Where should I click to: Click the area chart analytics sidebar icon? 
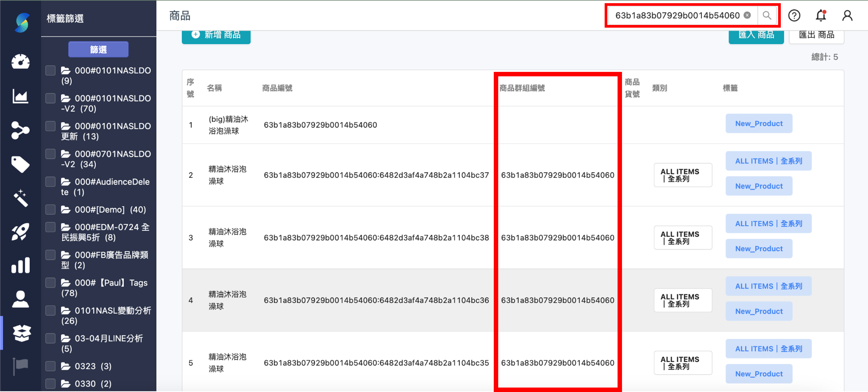21,96
